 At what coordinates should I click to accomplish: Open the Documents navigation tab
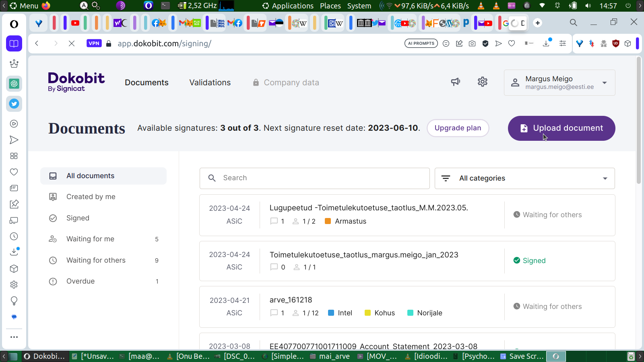(x=147, y=82)
